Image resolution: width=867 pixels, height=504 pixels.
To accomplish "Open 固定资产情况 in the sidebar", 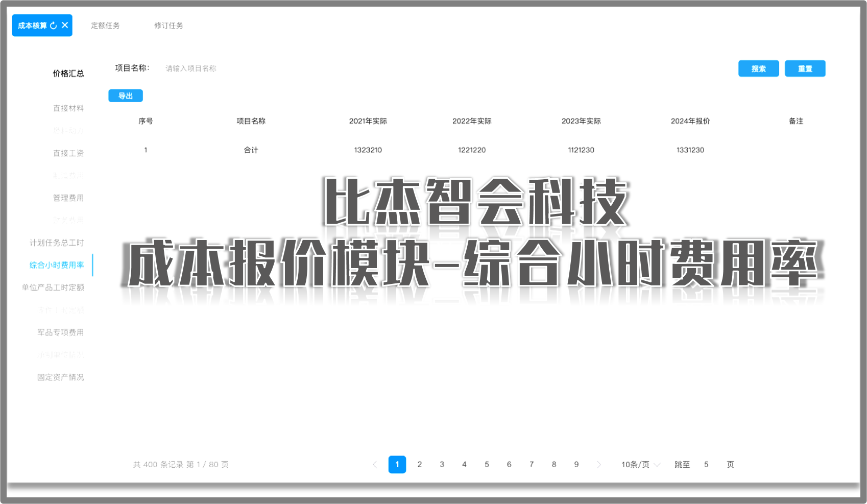I will (x=61, y=377).
